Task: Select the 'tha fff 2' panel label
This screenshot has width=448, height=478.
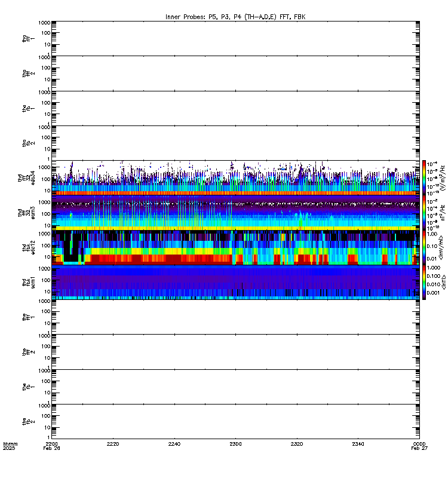Action: [x=28, y=73]
